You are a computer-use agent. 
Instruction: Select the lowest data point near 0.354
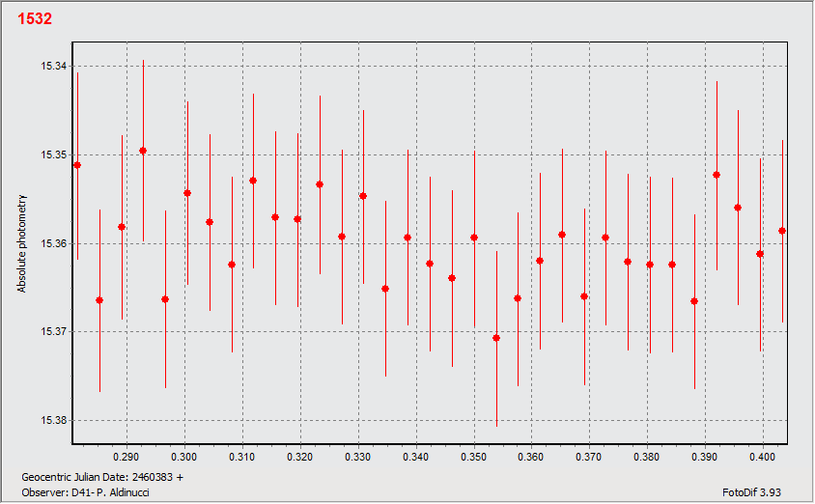[x=496, y=338]
